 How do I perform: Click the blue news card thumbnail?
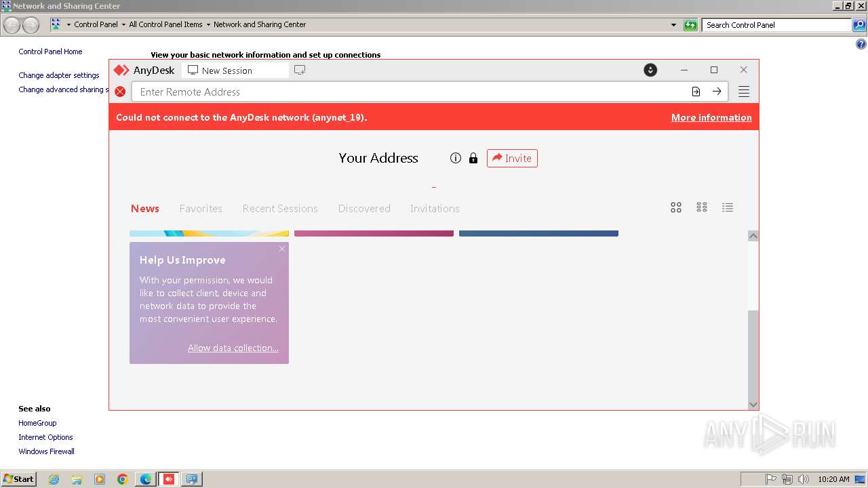[538, 233]
